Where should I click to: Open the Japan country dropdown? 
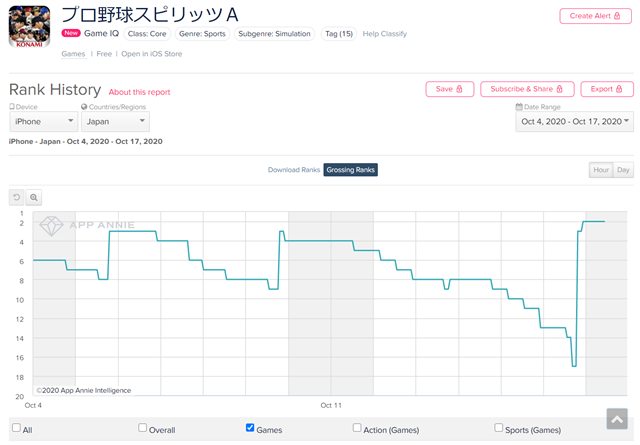116,122
